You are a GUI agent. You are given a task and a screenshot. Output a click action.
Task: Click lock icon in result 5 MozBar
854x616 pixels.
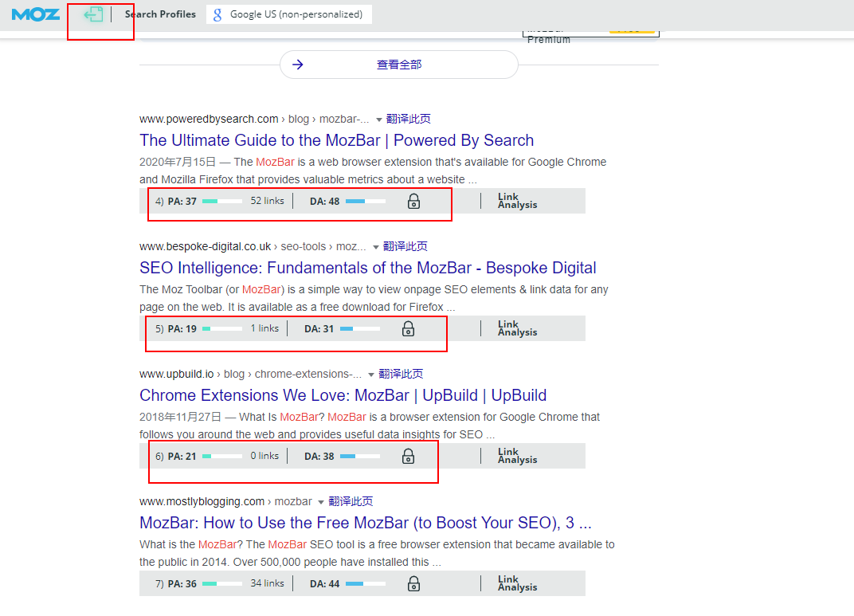(409, 329)
